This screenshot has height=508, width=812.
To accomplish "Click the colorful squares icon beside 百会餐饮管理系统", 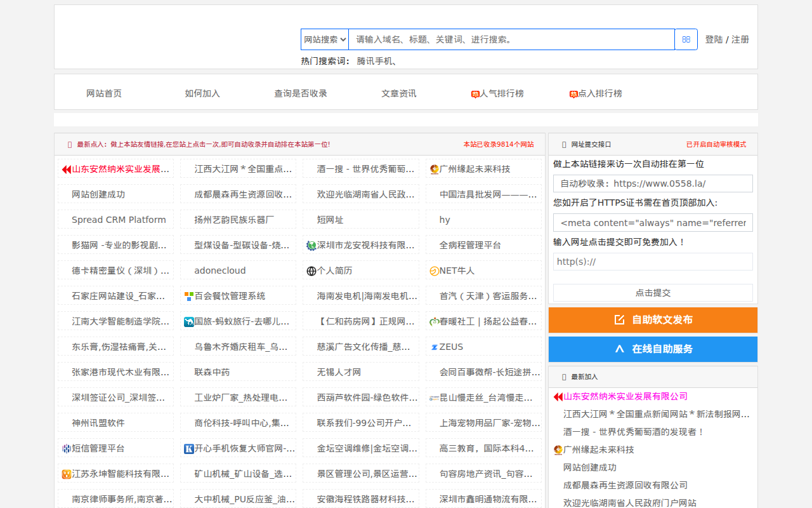I will pyautogui.click(x=189, y=297).
